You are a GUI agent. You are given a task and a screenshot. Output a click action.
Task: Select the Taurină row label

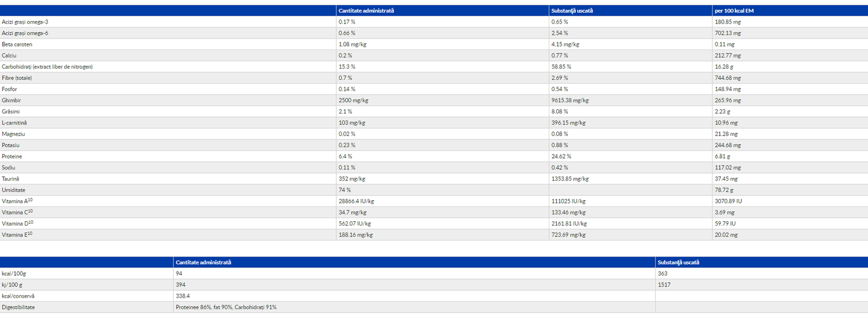tap(12, 178)
